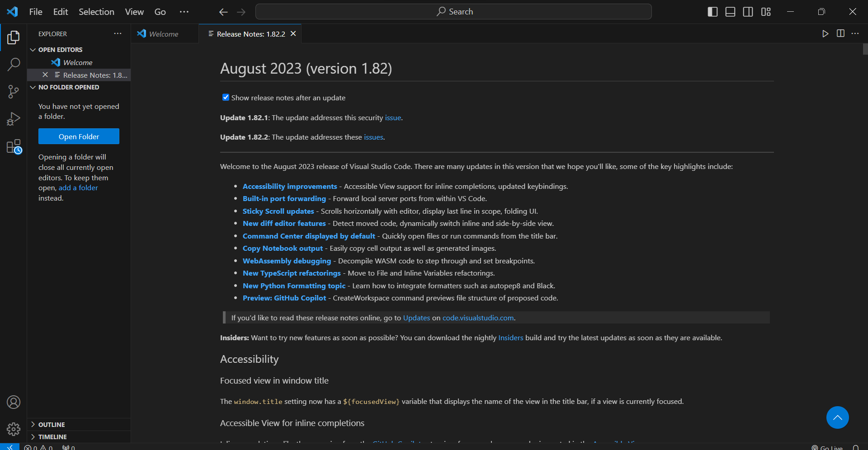Open the Accounts menu icon
This screenshot has height=450, width=868.
coord(14,402)
